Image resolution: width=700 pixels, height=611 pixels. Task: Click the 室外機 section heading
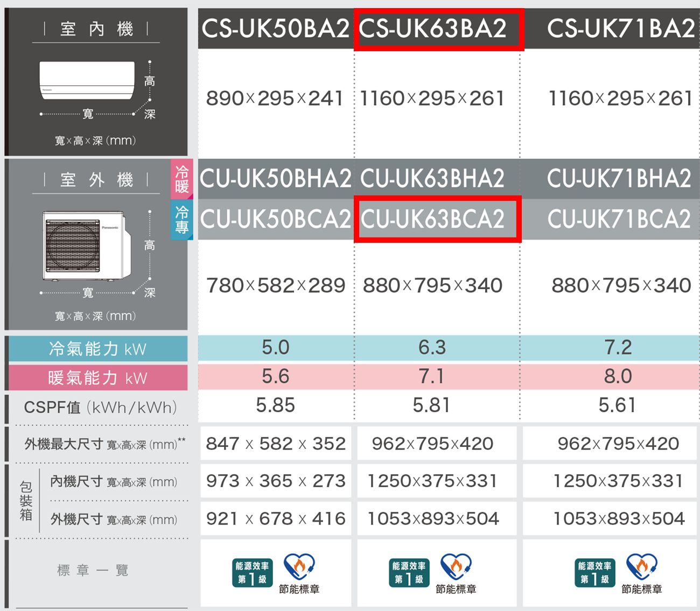coord(96,179)
